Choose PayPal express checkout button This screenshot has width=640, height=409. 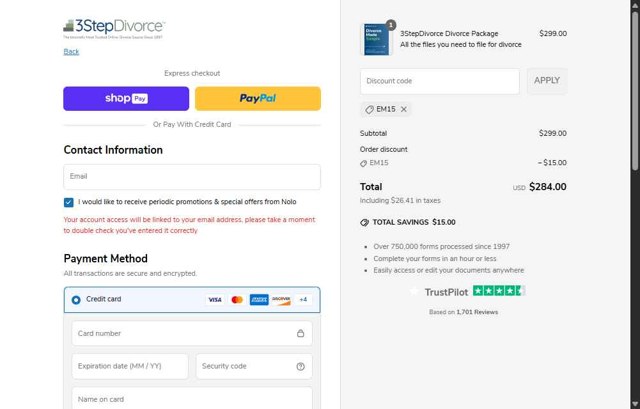tap(258, 98)
